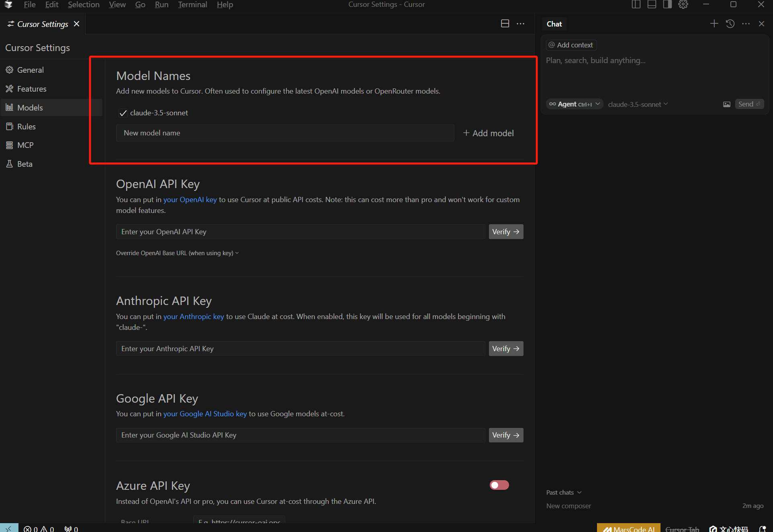Toggle the secondary sidebar layout icon
The height and width of the screenshot is (532, 773).
pos(667,4)
